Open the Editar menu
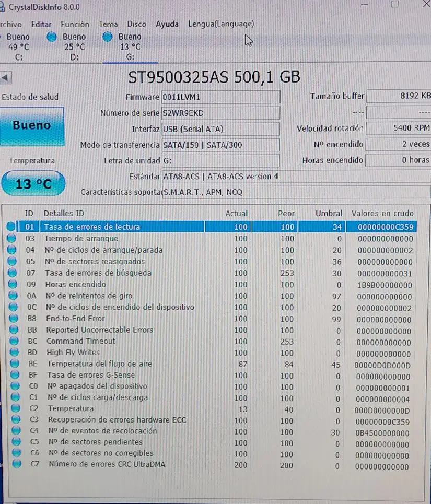431x504 pixels. [x=41, y=24]
